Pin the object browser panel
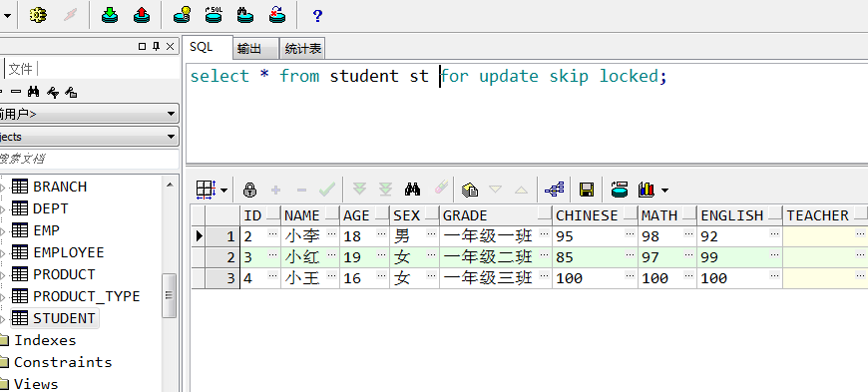 (x=156, y=47)
